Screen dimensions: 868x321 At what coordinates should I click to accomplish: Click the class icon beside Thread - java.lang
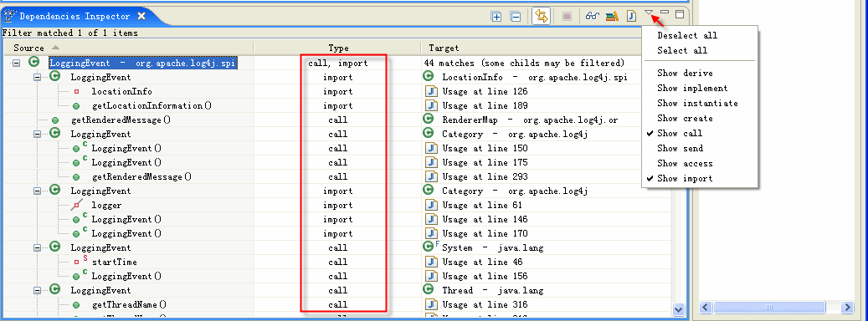point(428,289)
